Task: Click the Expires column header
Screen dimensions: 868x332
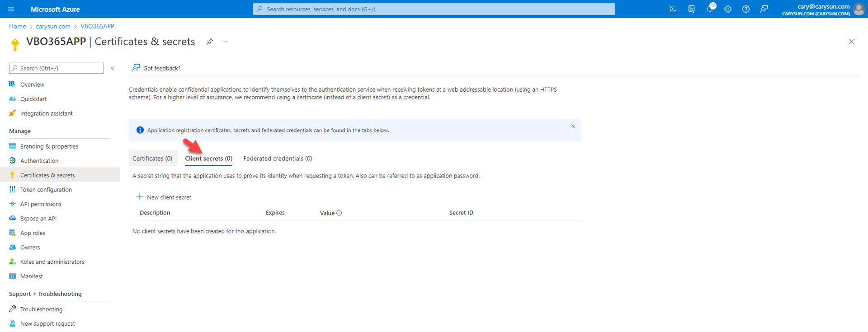Action: pyautogui.click(x=275, y=213)
